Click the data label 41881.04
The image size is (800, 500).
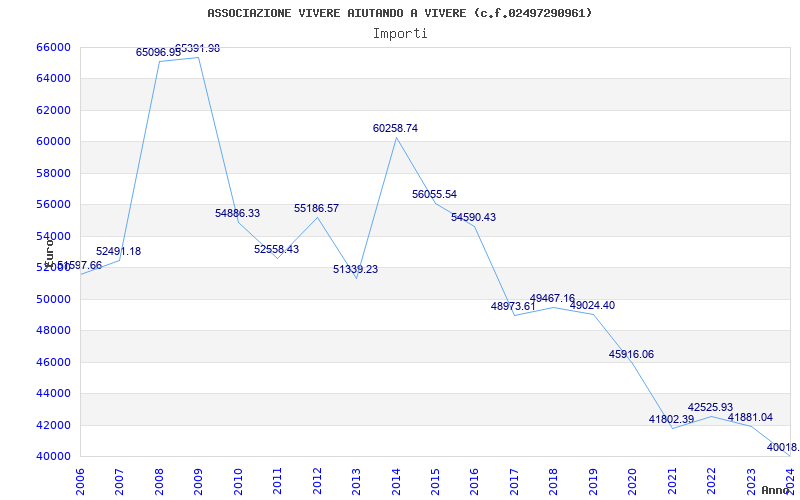tap(750, 418)
